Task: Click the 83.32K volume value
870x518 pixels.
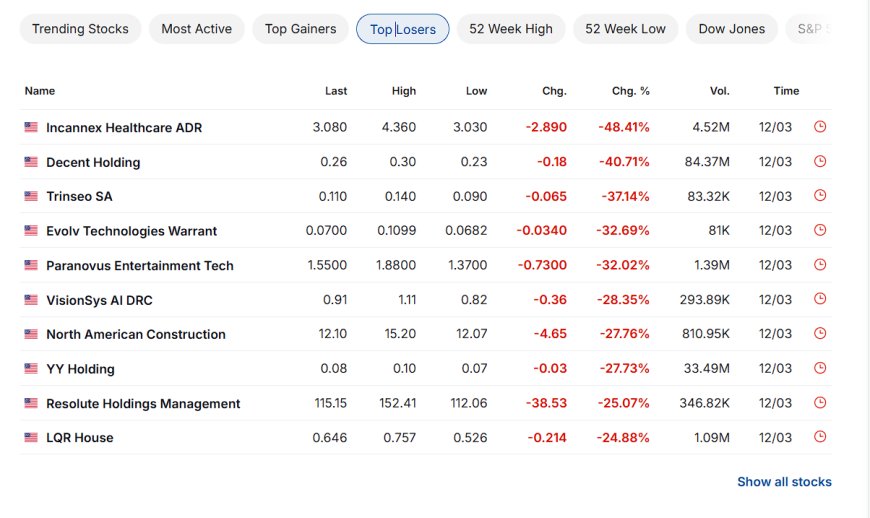Action: coord(709,196)
